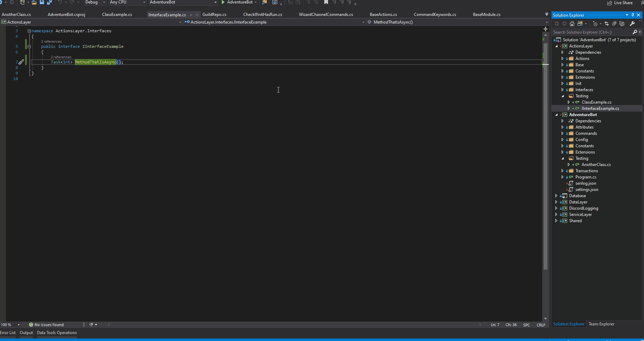Switch to the GuildRepo.cs tab

tap(215, 15)
